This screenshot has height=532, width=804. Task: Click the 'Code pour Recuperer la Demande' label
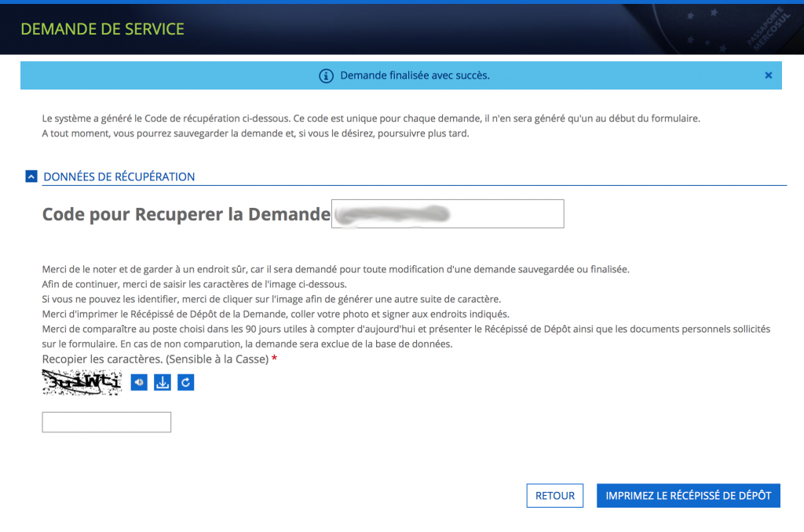pyautogui.click(x=186, y=214)
